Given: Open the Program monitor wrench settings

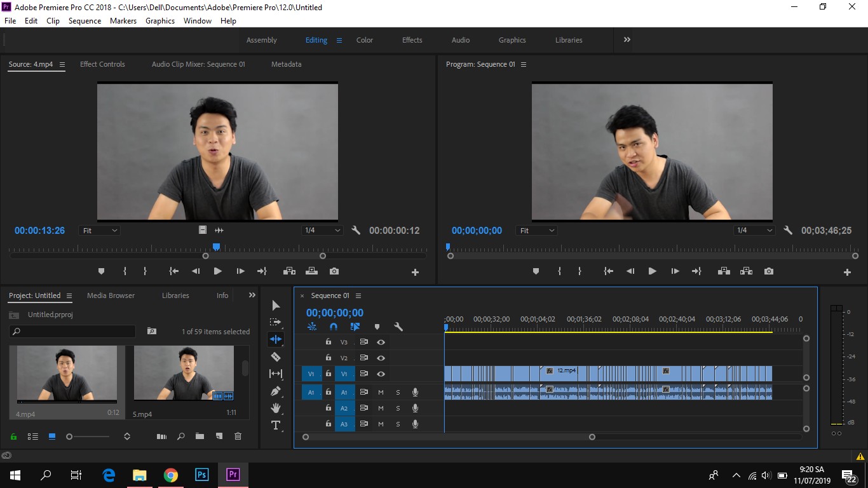Looking at the screenshot, I should [x=788, y=231].
